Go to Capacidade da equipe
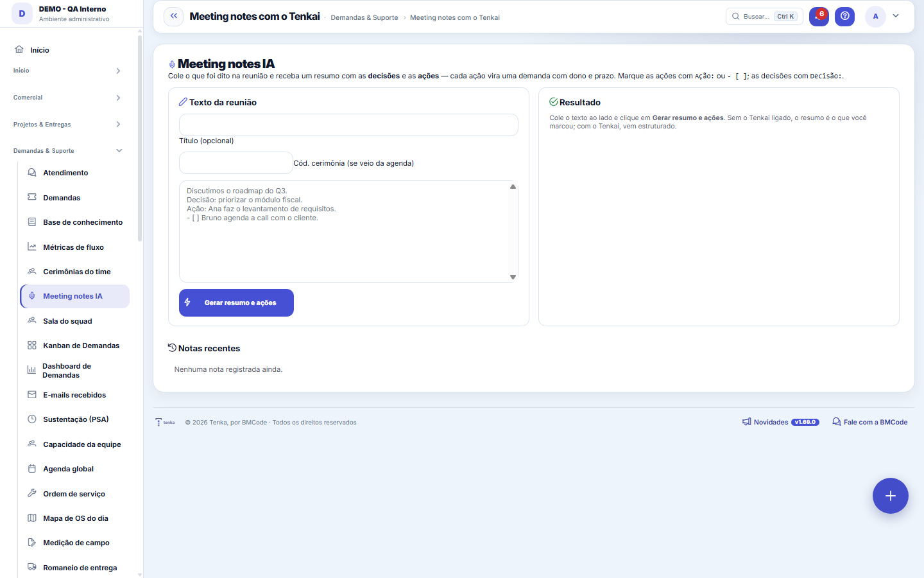Image resolution: width=924 pixels, height=578 pixels. (75, 444)
